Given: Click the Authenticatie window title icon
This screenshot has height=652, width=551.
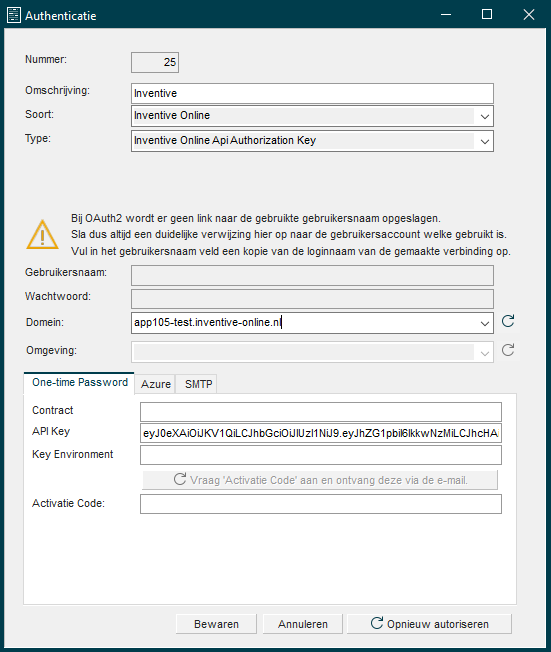Looking at the screenshot, I should (x=14, y=15).
